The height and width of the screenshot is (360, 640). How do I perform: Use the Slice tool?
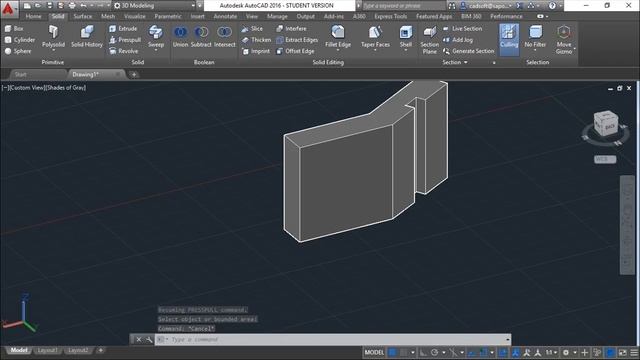(x=252, y=29)
